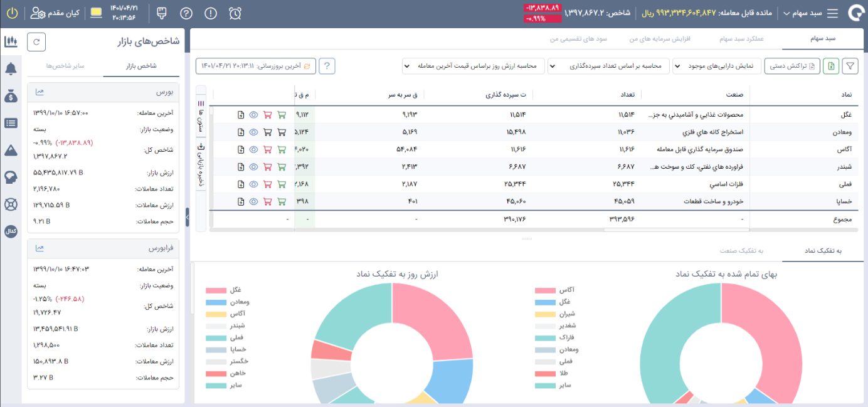This screenshot has width=868, height=407.
Task: Open the hamburger main menu
Action: [x=832, y=13]
